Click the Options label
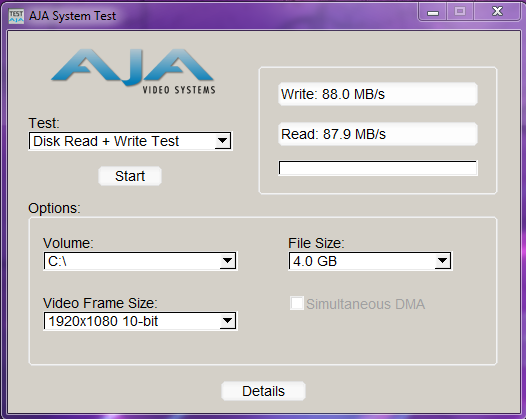The image size is (526, 419). pyautogui.click(x=54, y=208)
